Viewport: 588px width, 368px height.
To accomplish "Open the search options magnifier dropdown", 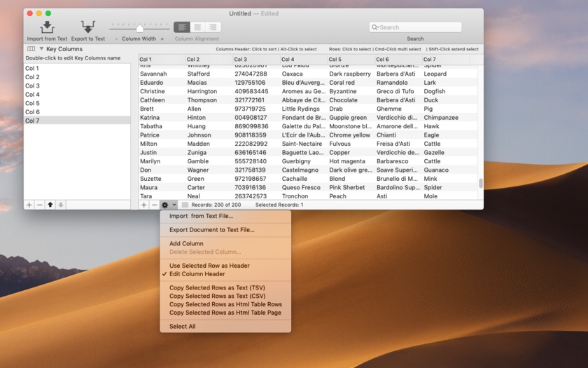I will (x=376, y=27).
